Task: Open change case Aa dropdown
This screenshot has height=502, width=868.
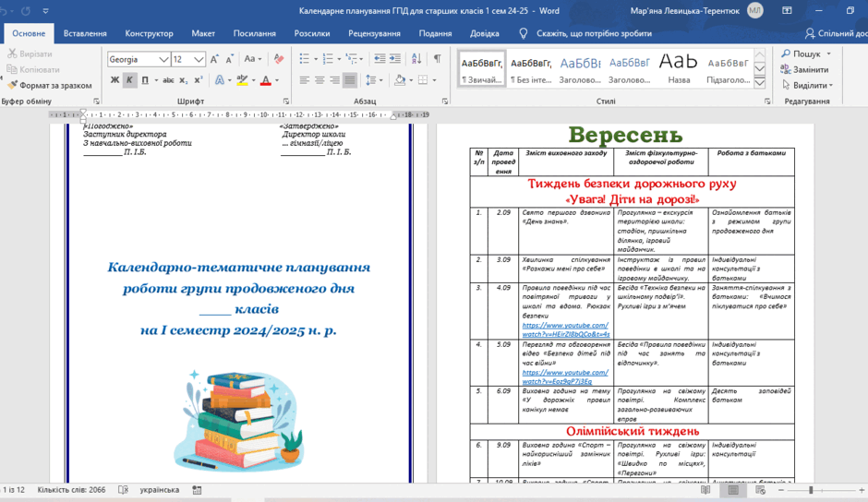Action: click(253, 59)
